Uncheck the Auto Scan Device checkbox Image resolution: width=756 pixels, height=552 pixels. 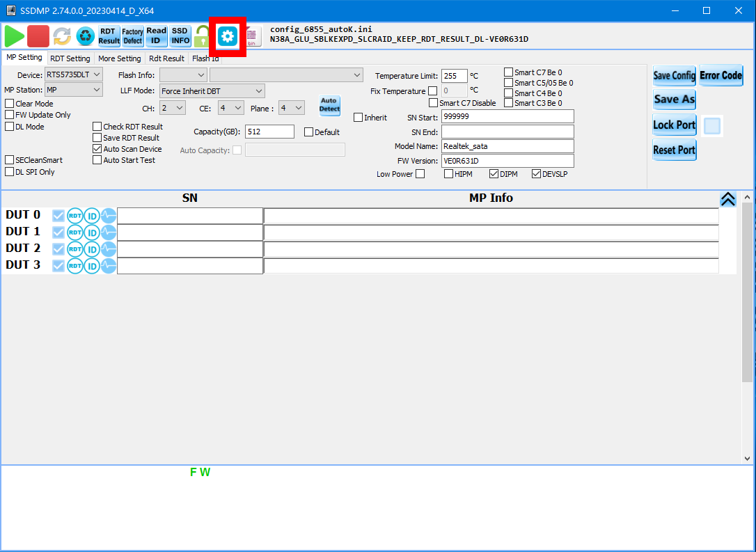click(97, 149)
